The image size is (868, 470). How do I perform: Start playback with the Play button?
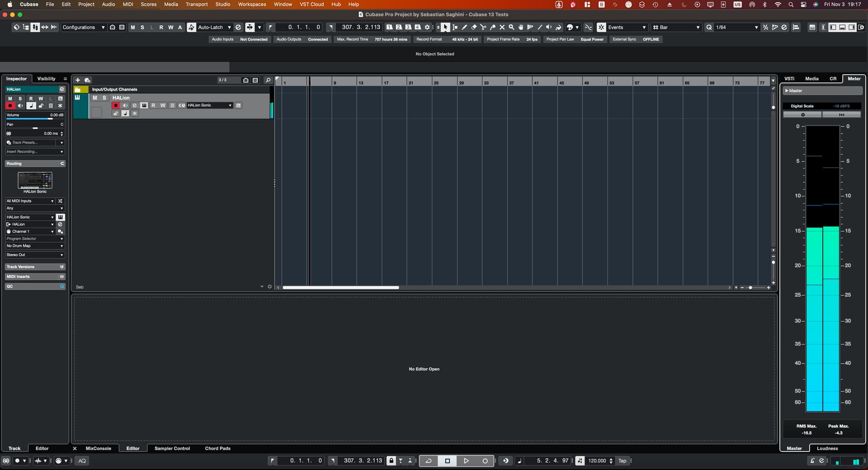(466, 461)
